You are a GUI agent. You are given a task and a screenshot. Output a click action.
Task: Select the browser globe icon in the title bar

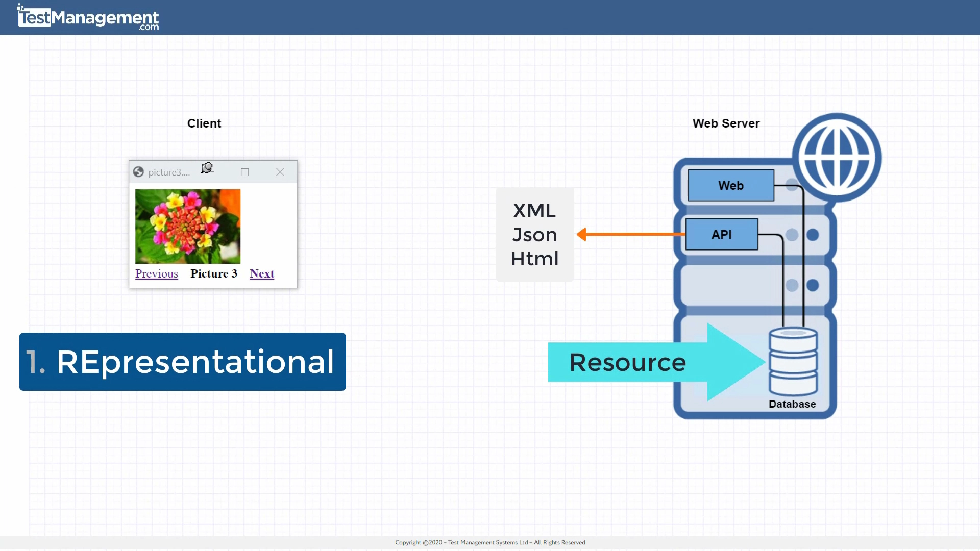[138, 172]
